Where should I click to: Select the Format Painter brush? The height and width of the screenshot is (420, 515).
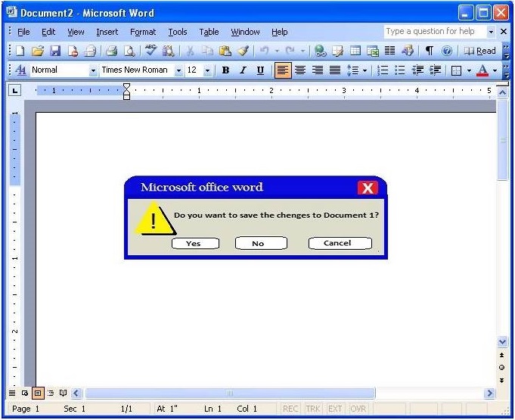[x=244, y=51]
